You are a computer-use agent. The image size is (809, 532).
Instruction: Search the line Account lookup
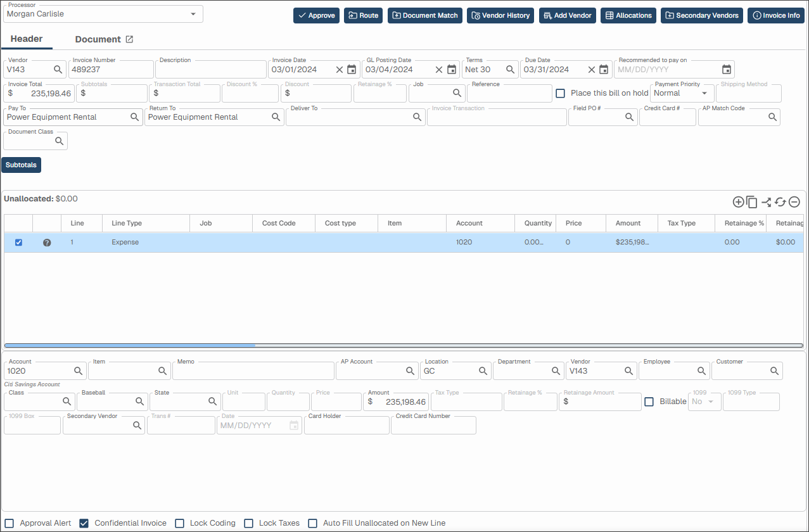click(x=79, y=370)
